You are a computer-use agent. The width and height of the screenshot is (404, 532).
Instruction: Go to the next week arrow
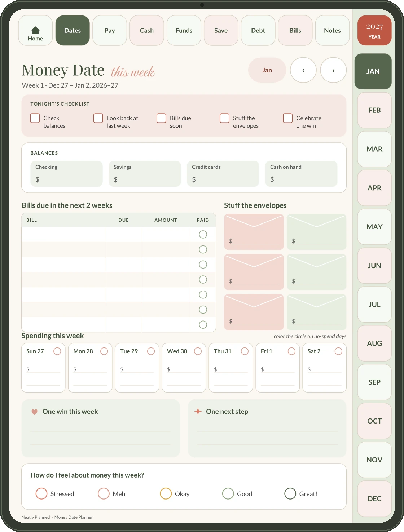[333, 70]
